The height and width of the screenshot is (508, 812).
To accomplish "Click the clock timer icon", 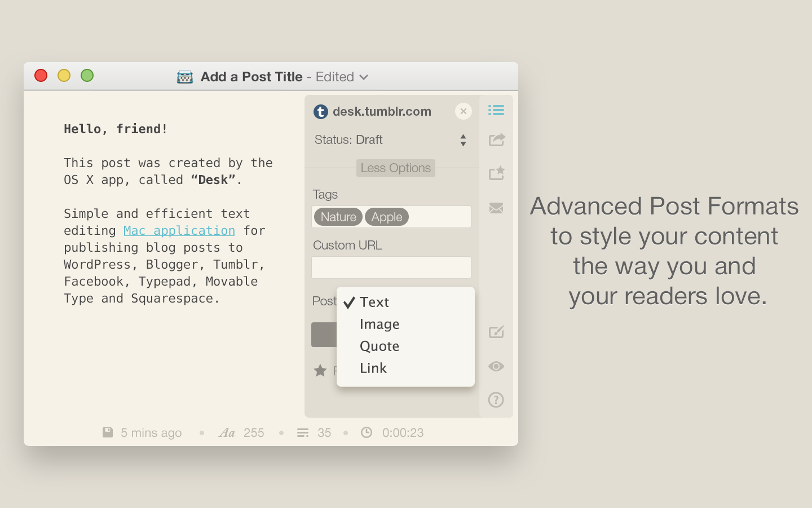I will tap(367, 432).
